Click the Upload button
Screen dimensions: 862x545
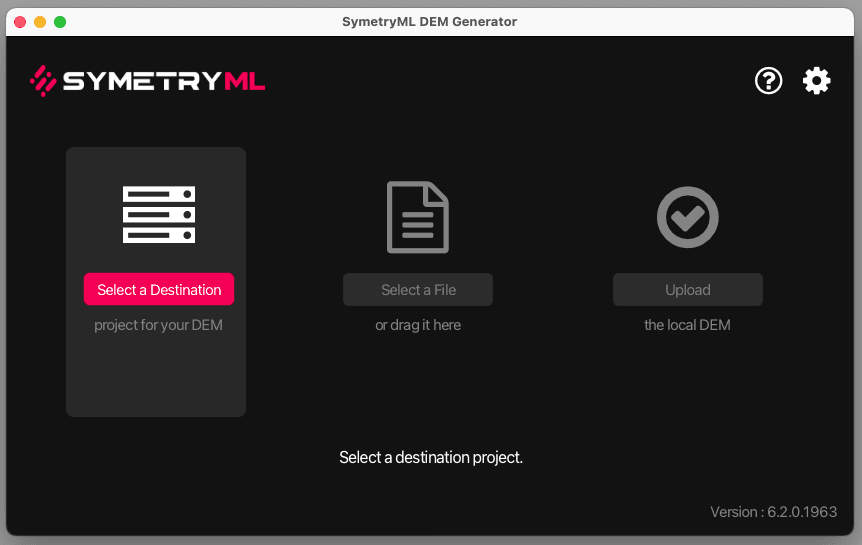coord(688,289)
